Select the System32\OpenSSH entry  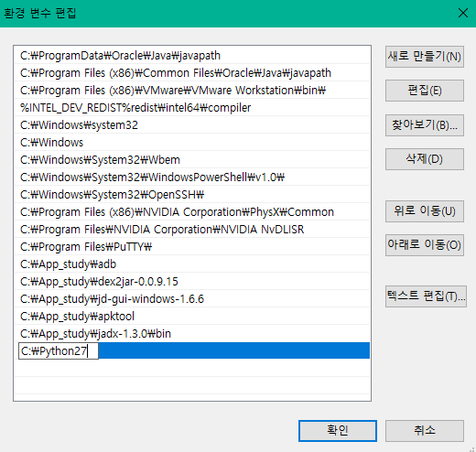(x=192, y=195)
